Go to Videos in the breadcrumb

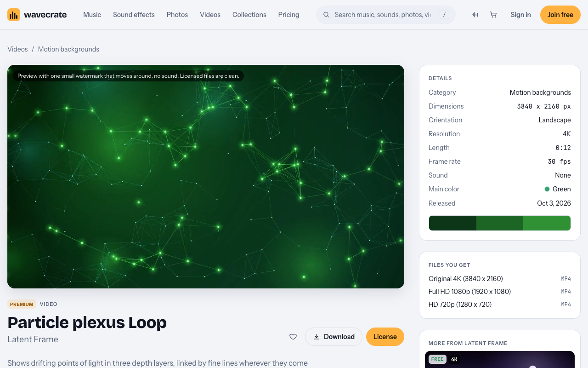click(17, 49)
